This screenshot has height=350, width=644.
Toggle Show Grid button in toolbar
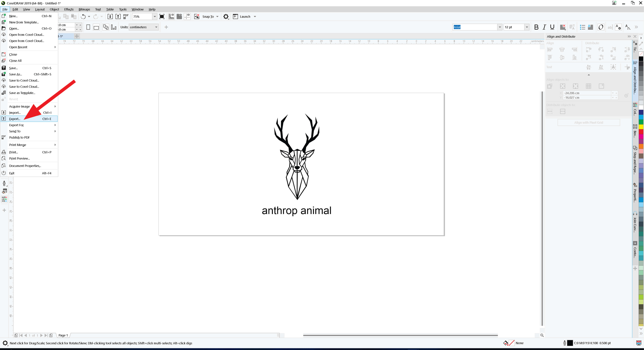coord(179,17)
